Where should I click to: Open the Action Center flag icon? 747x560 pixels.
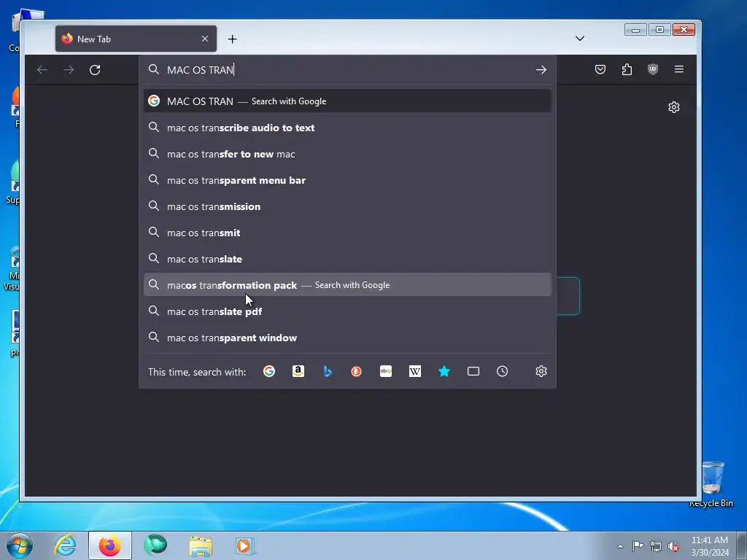638,545
